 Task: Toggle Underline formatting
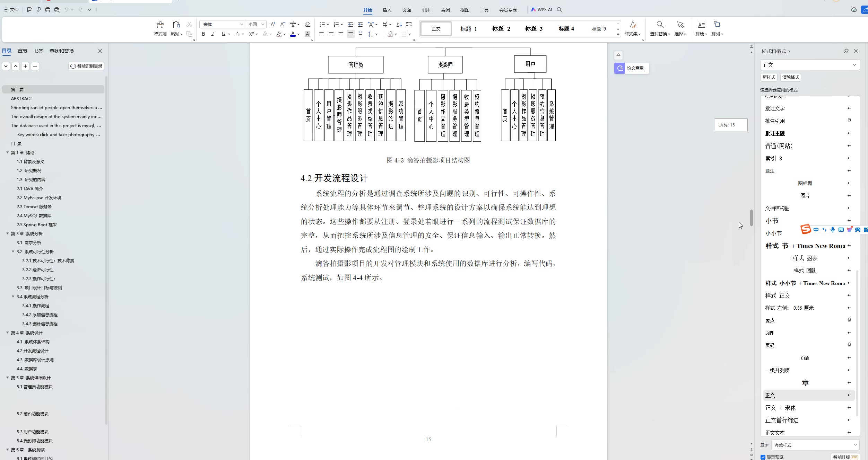(223, 34)
